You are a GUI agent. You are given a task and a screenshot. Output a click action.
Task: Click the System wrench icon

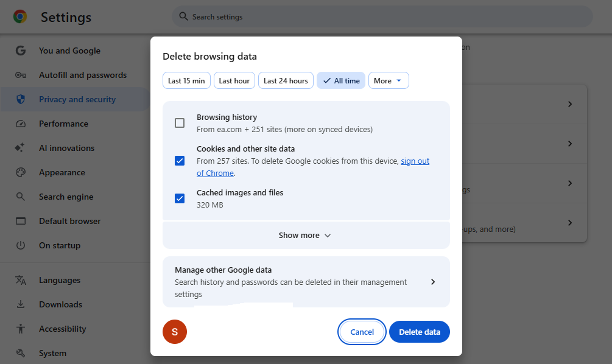pyautogui.click(x=21, y=353)
